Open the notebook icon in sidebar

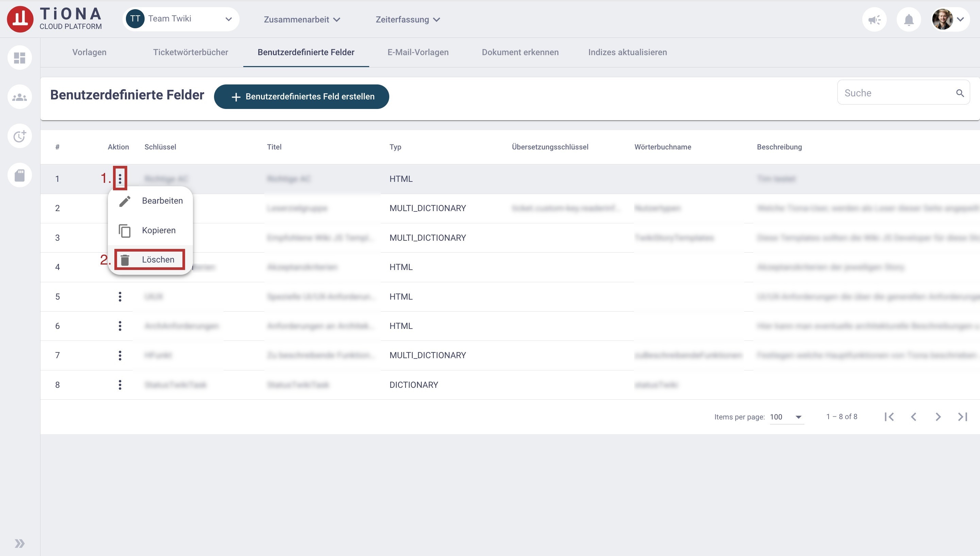pos(19,175)
